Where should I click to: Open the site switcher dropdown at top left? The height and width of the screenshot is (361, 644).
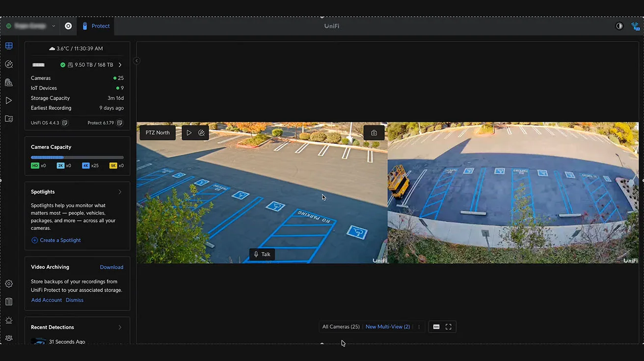[54, 26]
